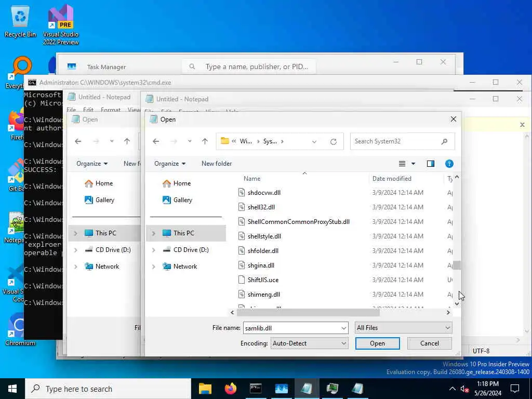Open the All Files type dropdown

pos(403,328)
